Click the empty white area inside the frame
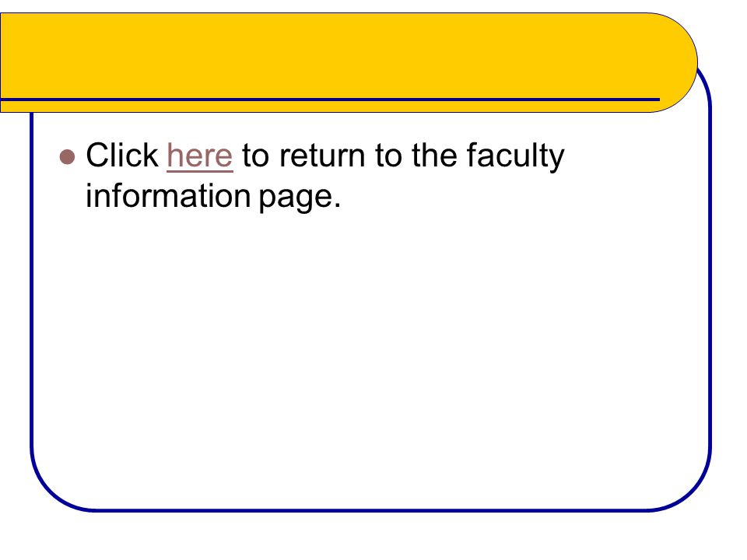The height and width of the screenshot is (560, 747). pyautogui.click(x=372, y=357)
